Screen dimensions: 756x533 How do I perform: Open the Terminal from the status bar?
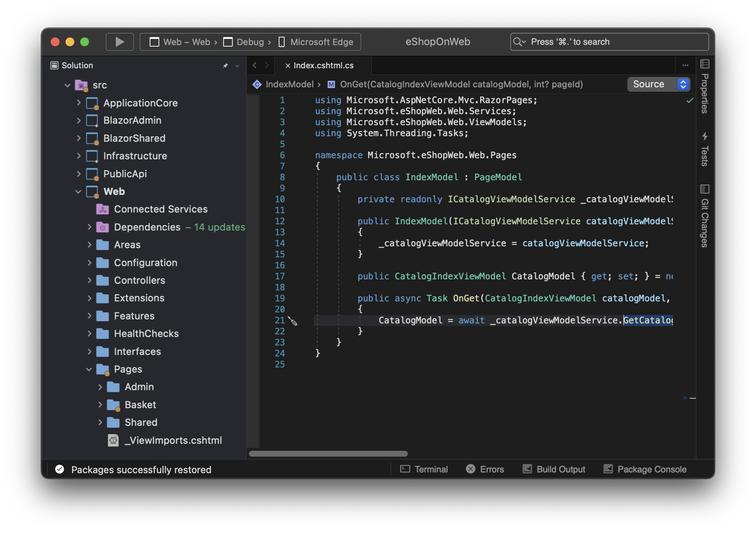point(423,469)
